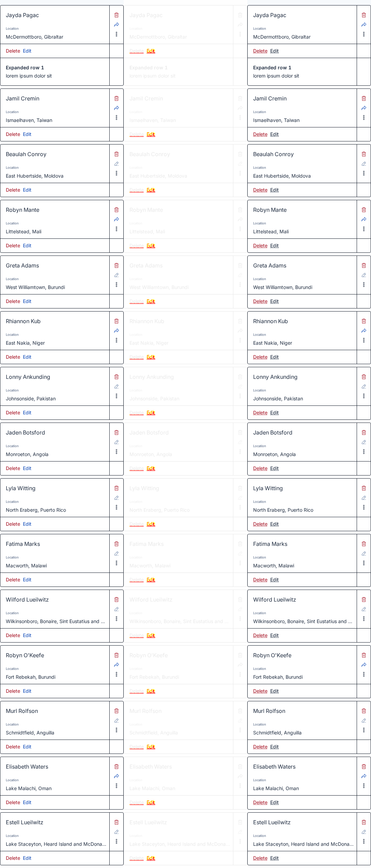Click pencil icon for Greta Adams in rightmost panel
Image resolution: width=371 pixels, height=868 pixels.
tap(364, 275)
